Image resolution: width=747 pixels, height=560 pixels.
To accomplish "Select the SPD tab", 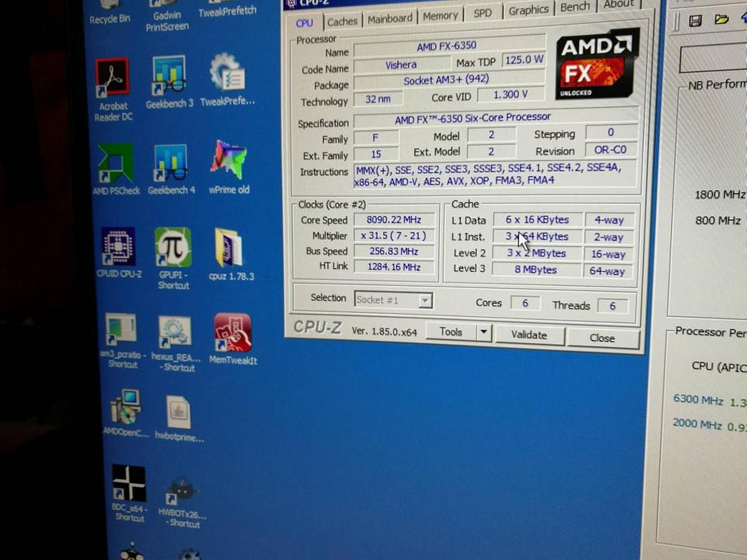I will (482, 13).
